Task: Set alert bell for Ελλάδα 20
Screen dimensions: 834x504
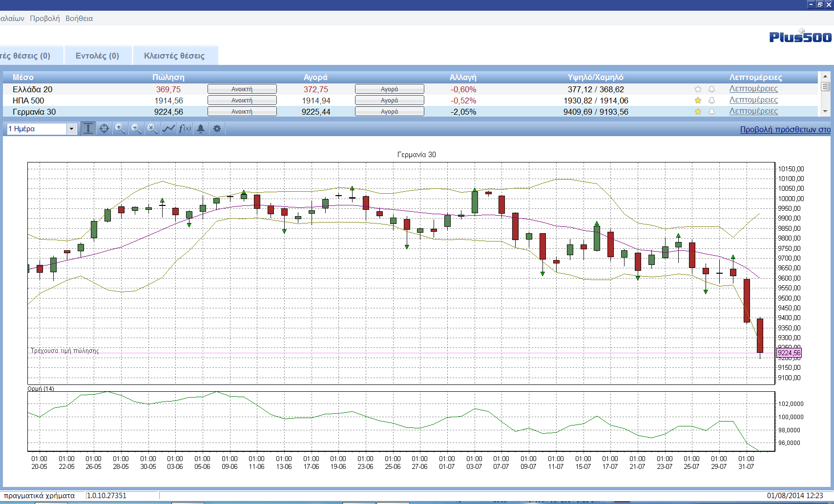Action: click(x=711, y=89)
